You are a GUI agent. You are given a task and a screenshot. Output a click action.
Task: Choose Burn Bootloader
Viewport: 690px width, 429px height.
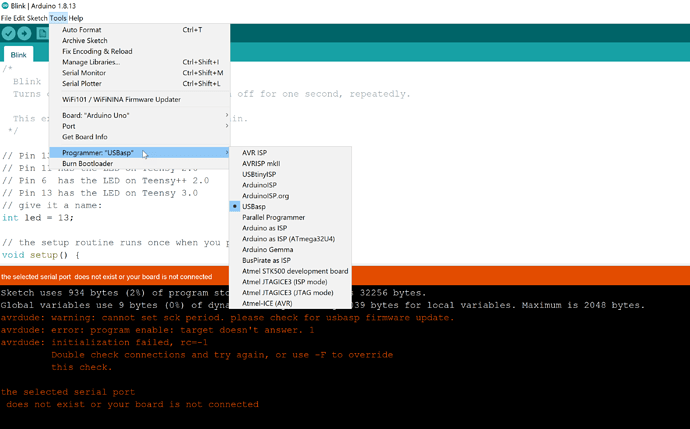pos(139,163)
